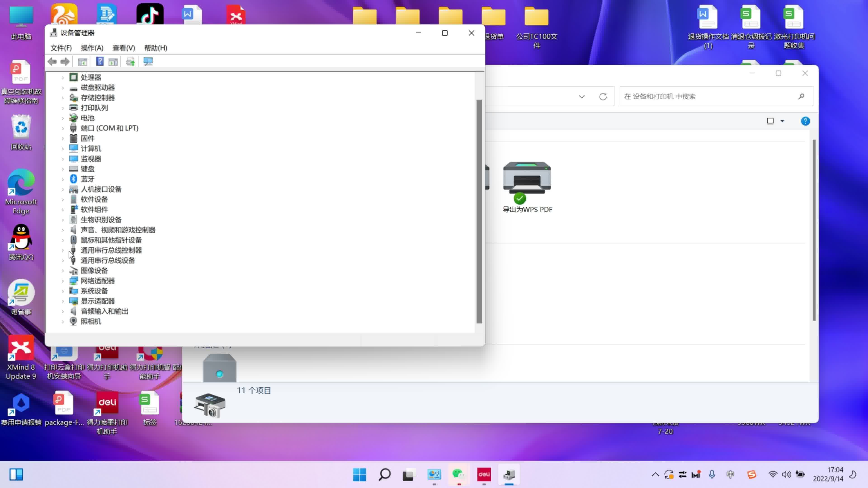Open the blue question-mark Help toolbar icon
The image size is (868, 488).
pos(100,62)
